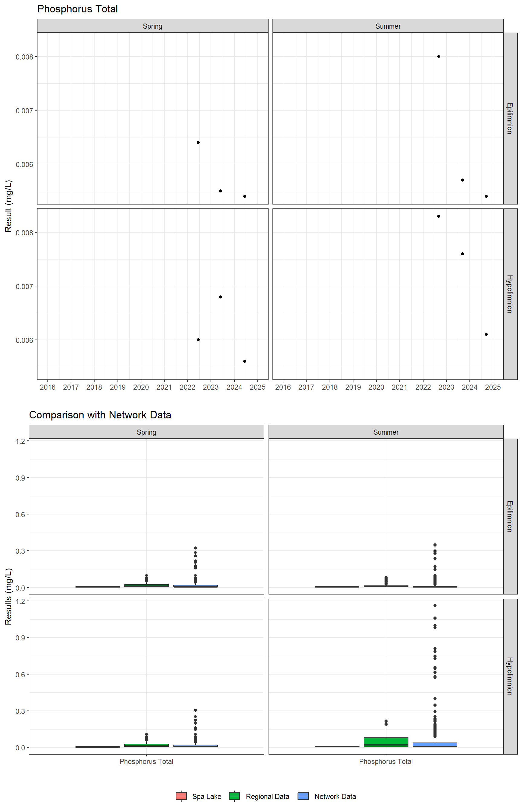This screenshot has width=522, height=812.
Task: Click the highest Summer Hypolimnion data point
Action: click(x=439, y=216)
